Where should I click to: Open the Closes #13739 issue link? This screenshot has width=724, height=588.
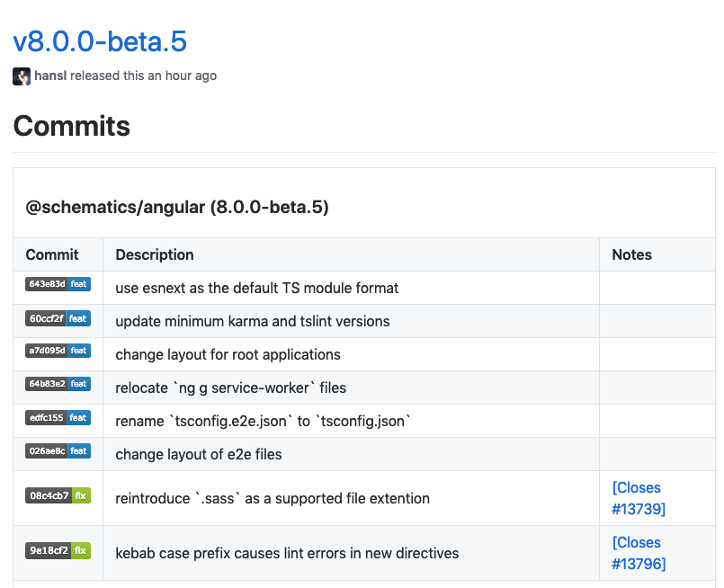[638, 499]
